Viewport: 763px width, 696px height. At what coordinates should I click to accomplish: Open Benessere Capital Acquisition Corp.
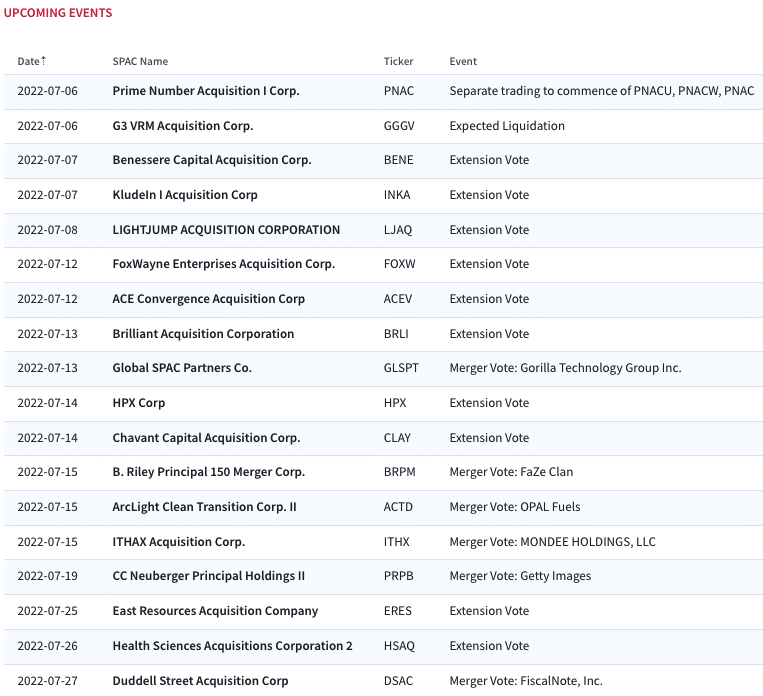212,160
